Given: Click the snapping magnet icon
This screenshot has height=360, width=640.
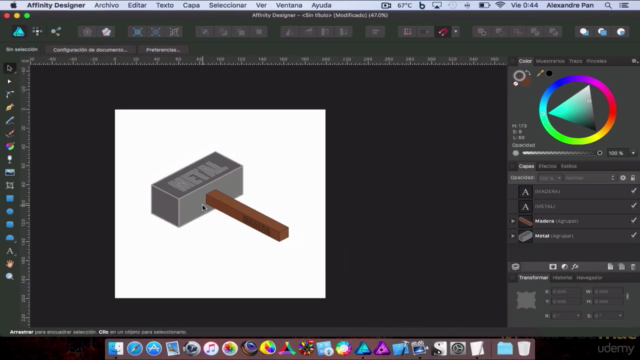Looking at the screenshot, I should pyautogui.click(x=443, y=32).
